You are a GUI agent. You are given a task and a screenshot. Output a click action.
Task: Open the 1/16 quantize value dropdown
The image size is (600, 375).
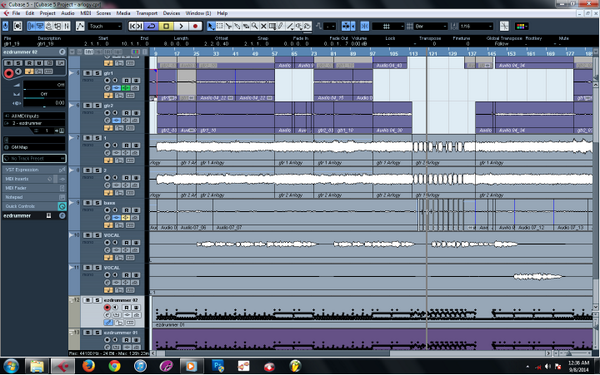tap(476, 26)
